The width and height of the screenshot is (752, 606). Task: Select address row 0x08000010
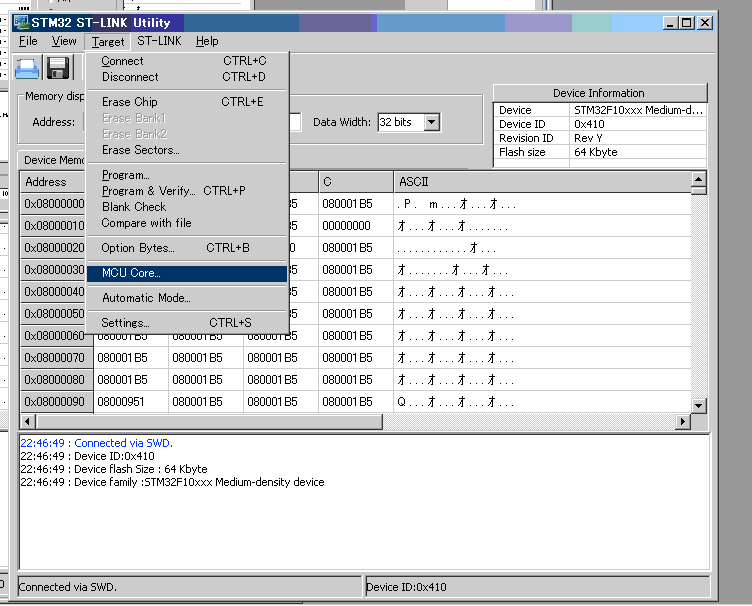pos(54,226)
